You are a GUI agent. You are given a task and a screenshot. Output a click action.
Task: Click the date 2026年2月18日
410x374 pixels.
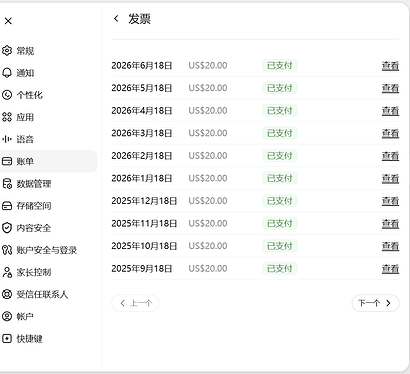[142, 156]
